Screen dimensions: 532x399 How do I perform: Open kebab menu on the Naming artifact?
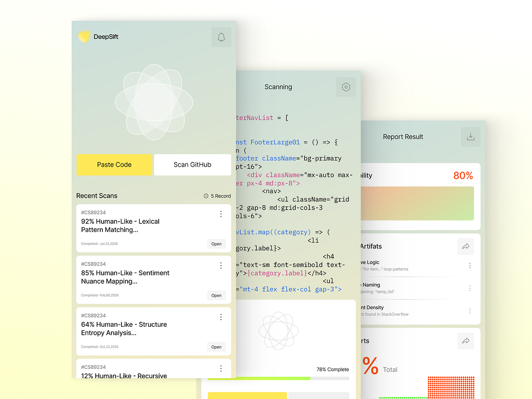point(470,288)
